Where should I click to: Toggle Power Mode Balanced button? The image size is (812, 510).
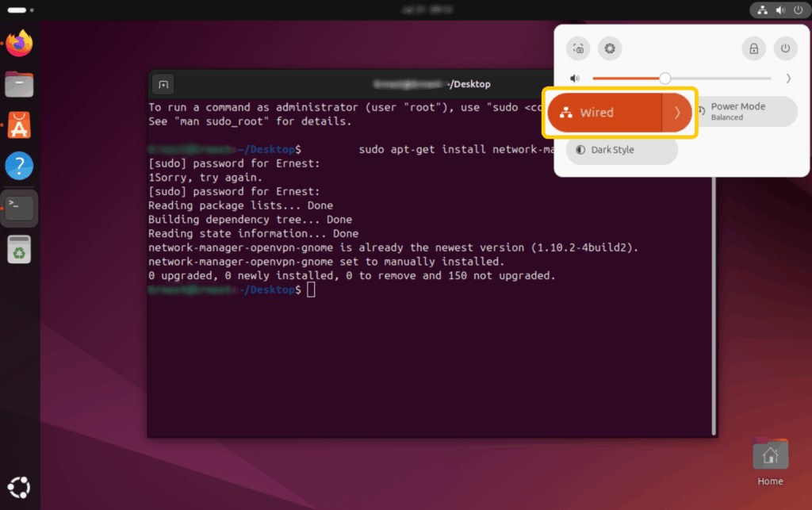coord(745,112)
